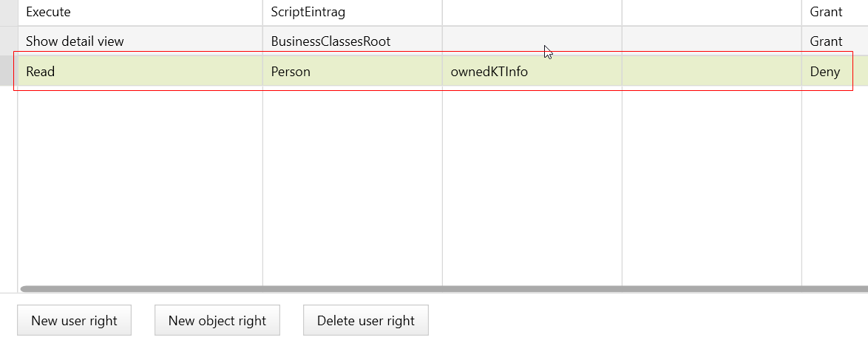The width and height of the screenshot is (868, 343).
Task: Click Grant value in Show detail view row
Action: (x=826, y=41)
